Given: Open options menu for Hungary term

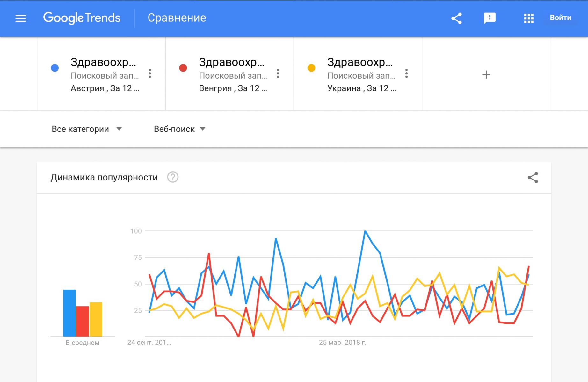Looking at the screenshot, I should [278, 74].
